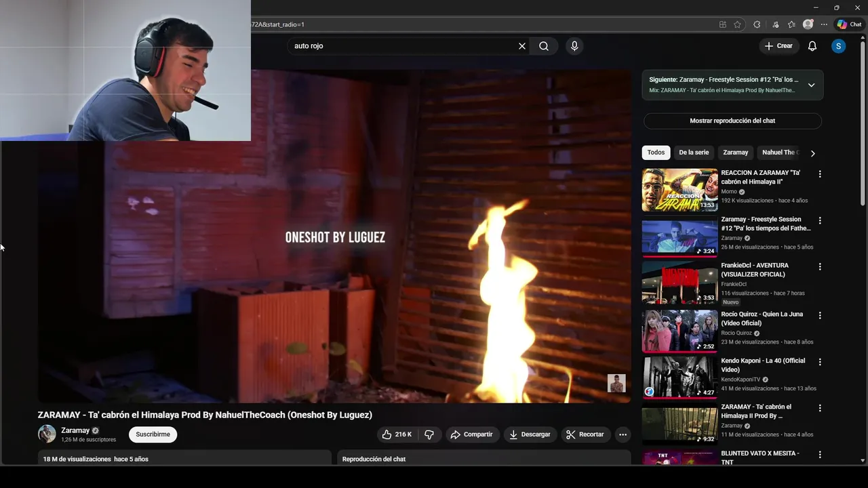Click the Recortar clip button
The height and width of the screenshot is (488, 868).
click(x=585, y=434)
